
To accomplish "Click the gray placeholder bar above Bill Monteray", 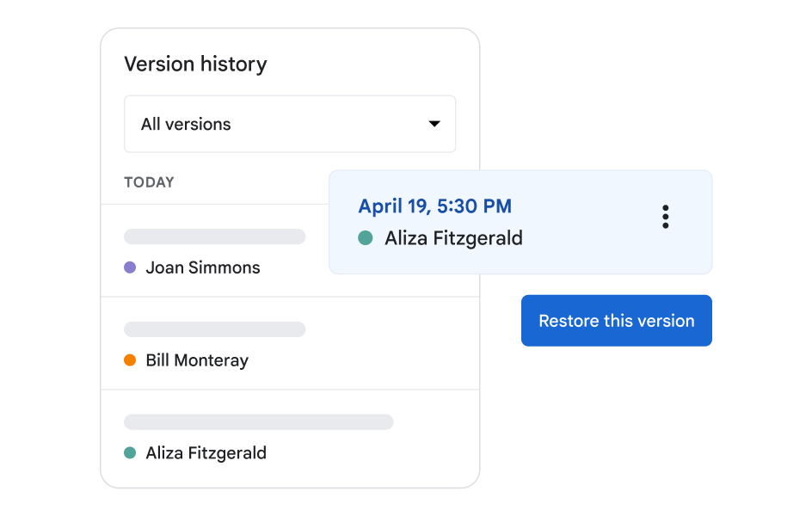I will pos(214,329).
